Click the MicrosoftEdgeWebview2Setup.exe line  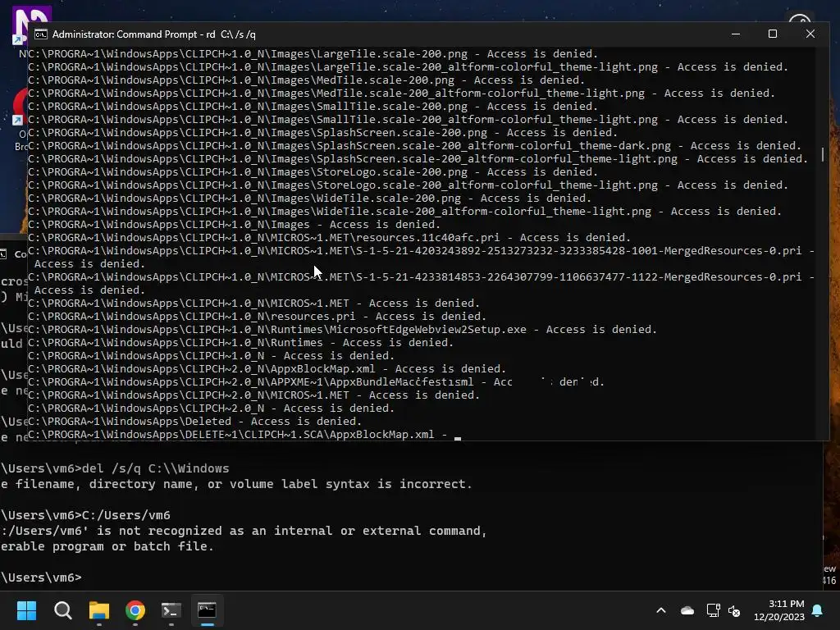click(342, 330)
